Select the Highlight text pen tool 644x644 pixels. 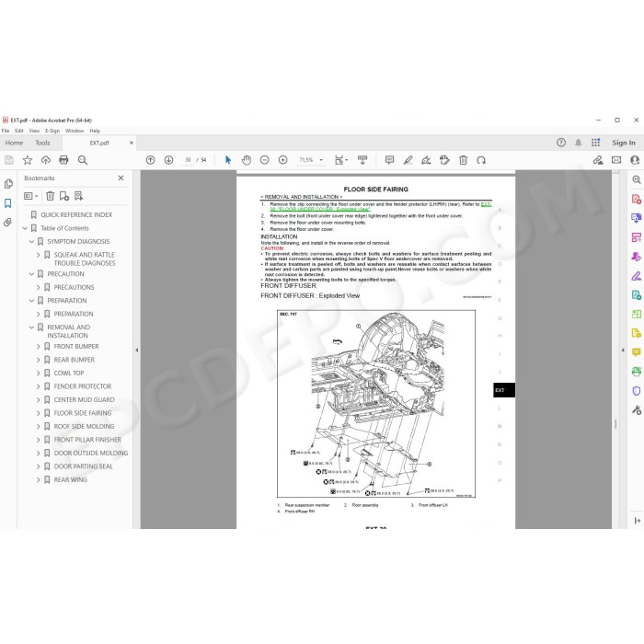(408, 160)
